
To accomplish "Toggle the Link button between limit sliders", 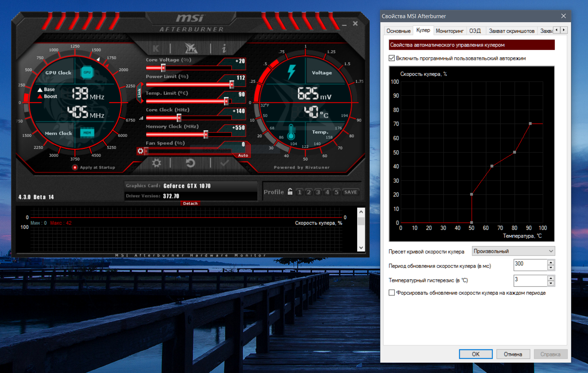I will [x=140, y=93].
